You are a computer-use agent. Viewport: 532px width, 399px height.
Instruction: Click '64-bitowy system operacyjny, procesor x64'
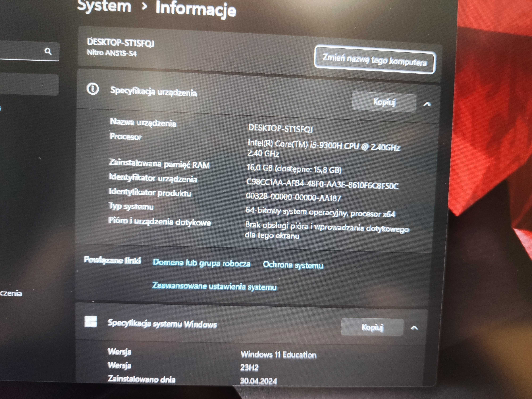tap(320, 212)
